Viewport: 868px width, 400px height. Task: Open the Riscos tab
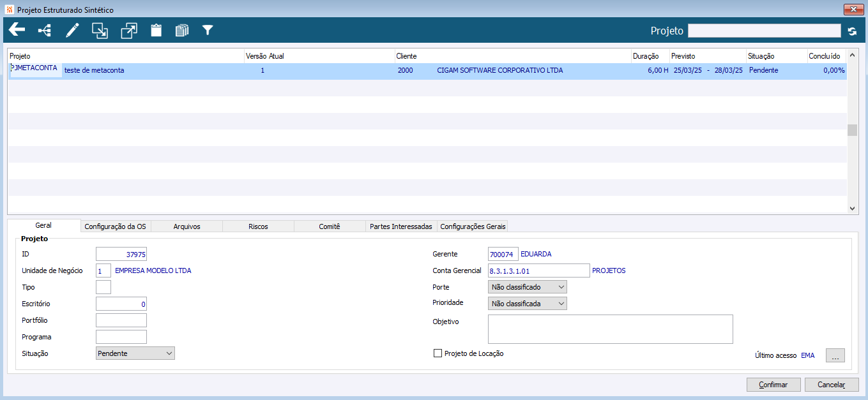(258, 226)
